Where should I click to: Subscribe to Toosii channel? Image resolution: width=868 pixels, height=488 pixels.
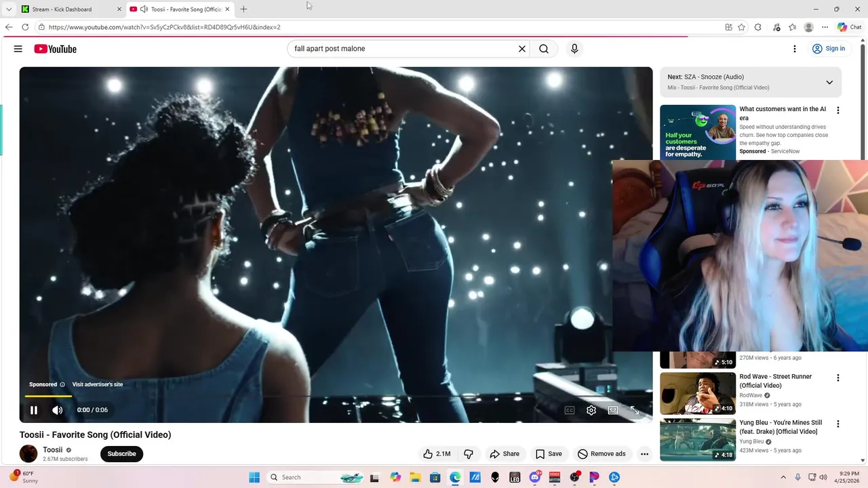[121, 454]
